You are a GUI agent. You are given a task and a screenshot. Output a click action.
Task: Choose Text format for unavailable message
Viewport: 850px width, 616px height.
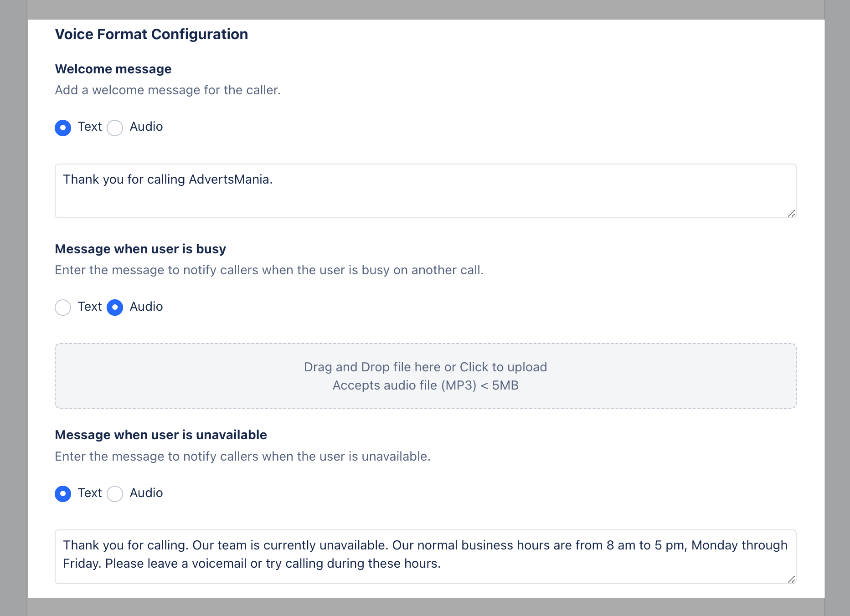pos(63,494)
